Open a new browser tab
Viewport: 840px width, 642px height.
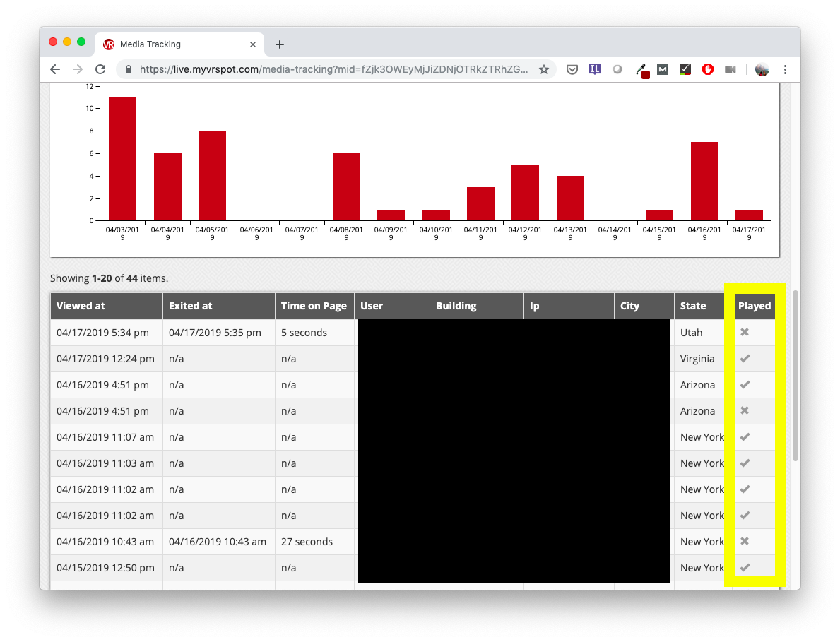coord(280,44)
